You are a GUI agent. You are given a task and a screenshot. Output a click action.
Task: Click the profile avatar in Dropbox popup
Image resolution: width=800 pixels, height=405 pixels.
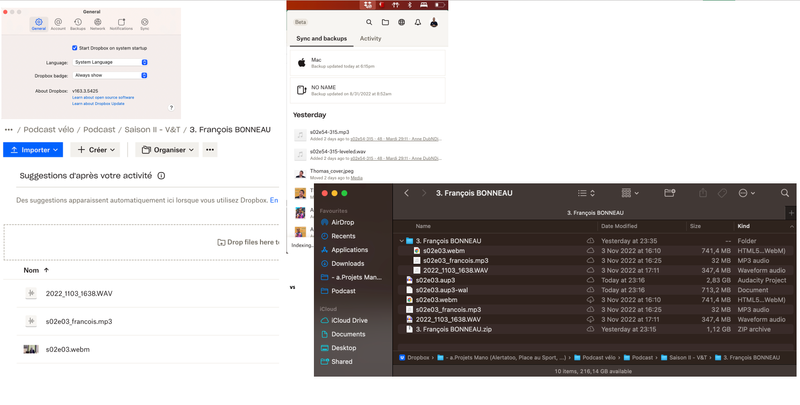434,22
